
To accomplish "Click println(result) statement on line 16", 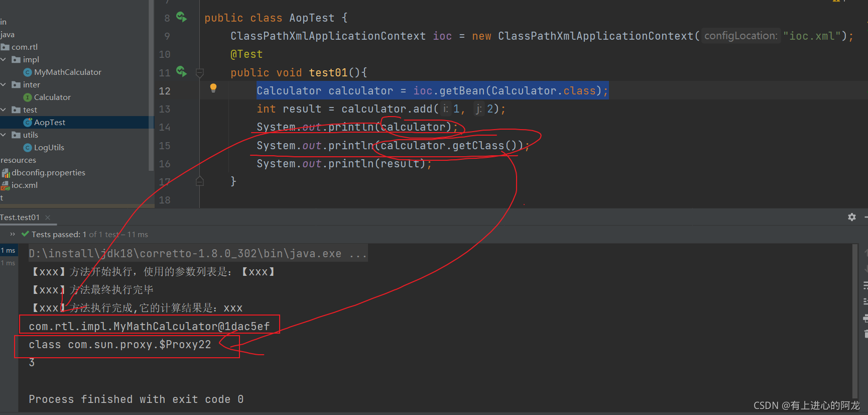I will point(344,164).
